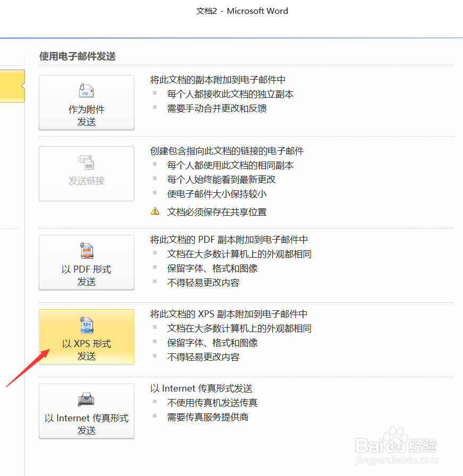Click the email link icon on 发送链接
The width and height of the screenshot is (463, 476).
86,162
